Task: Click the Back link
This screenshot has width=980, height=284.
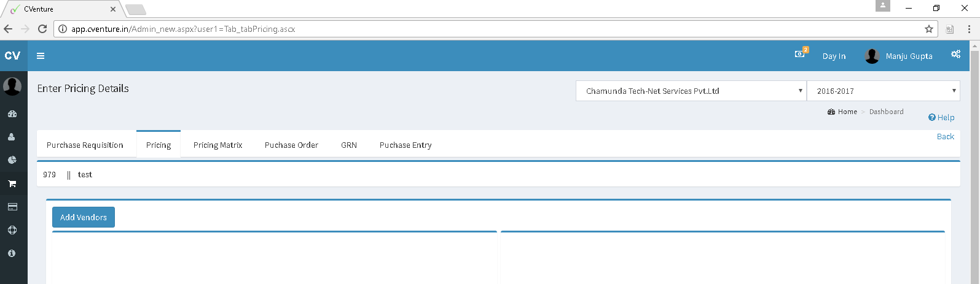Action: click(946, 136)
